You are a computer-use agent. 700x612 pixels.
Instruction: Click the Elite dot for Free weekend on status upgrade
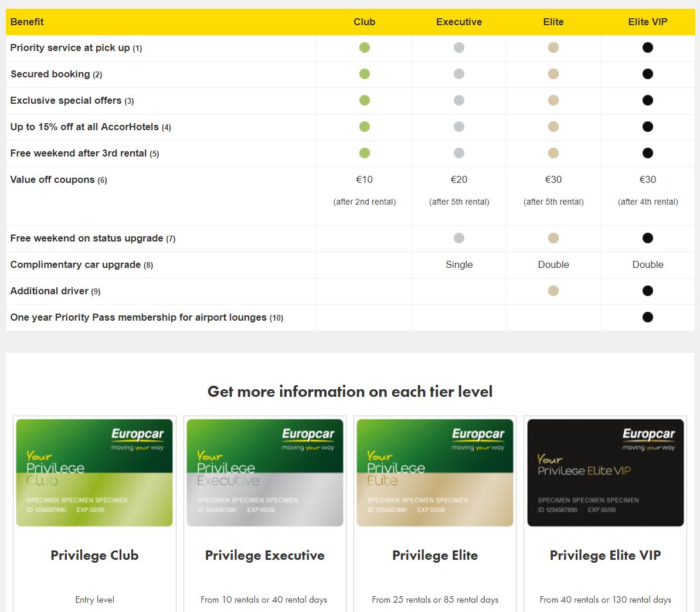[x=553, y=238]
